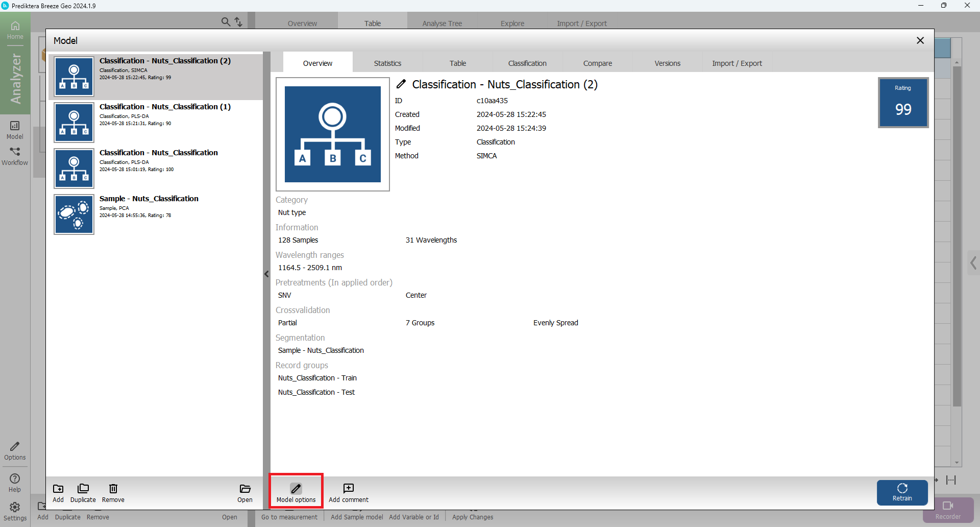Screen dimensions: 980x527
Task: Go to the Compare tab
Action: [x=597, y=63]
